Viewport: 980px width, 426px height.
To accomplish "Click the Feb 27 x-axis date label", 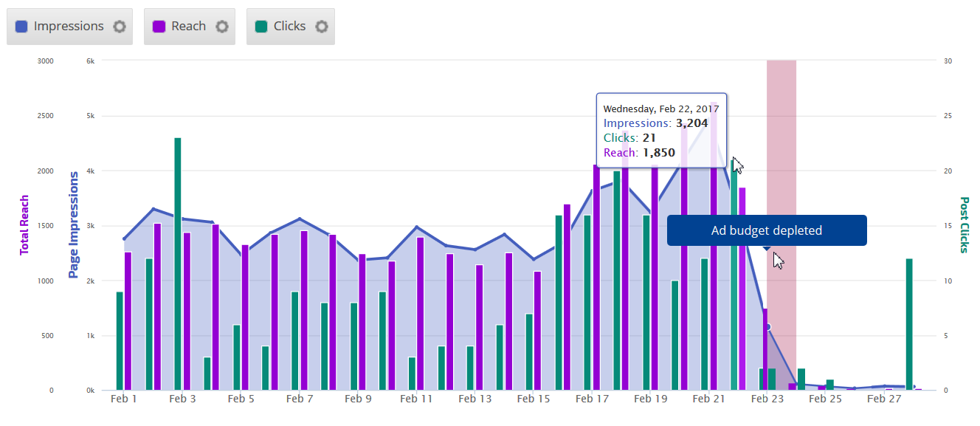I will coord(883,399).
